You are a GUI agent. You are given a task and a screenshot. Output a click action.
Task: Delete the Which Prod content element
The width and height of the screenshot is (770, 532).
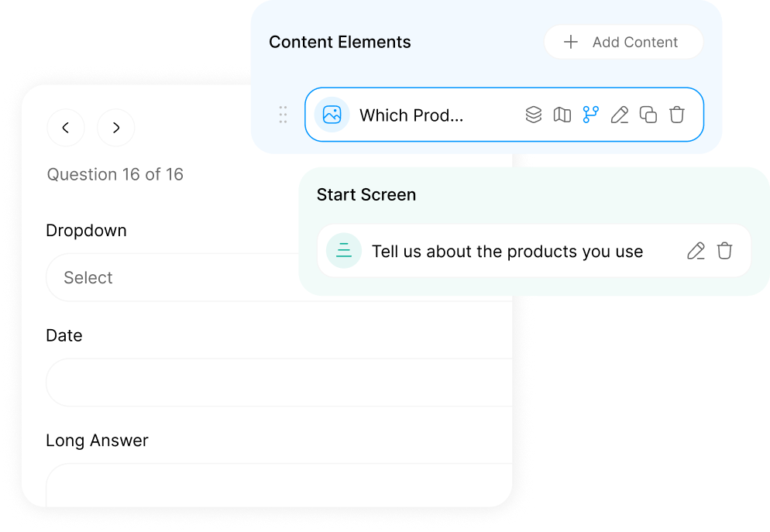[x=677, y=115]
